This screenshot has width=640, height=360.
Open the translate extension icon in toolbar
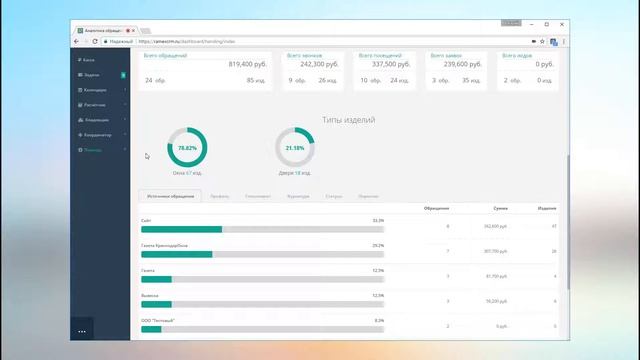tap(553, 42)
